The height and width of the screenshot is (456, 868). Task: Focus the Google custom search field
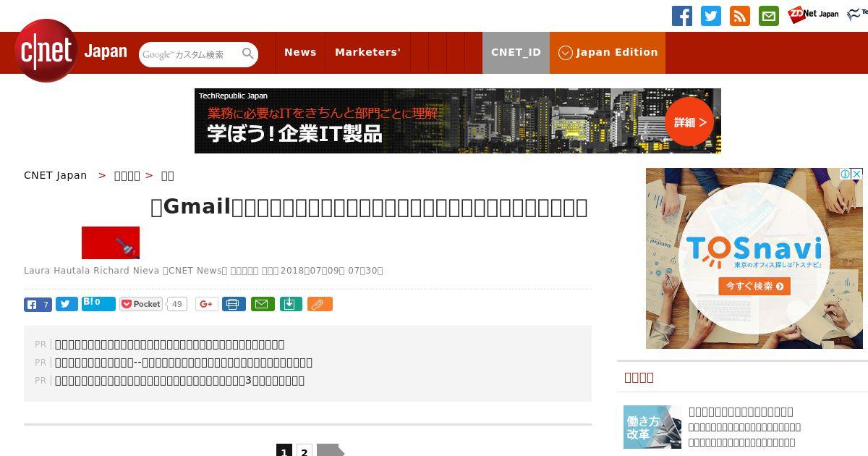click(190, 54)
